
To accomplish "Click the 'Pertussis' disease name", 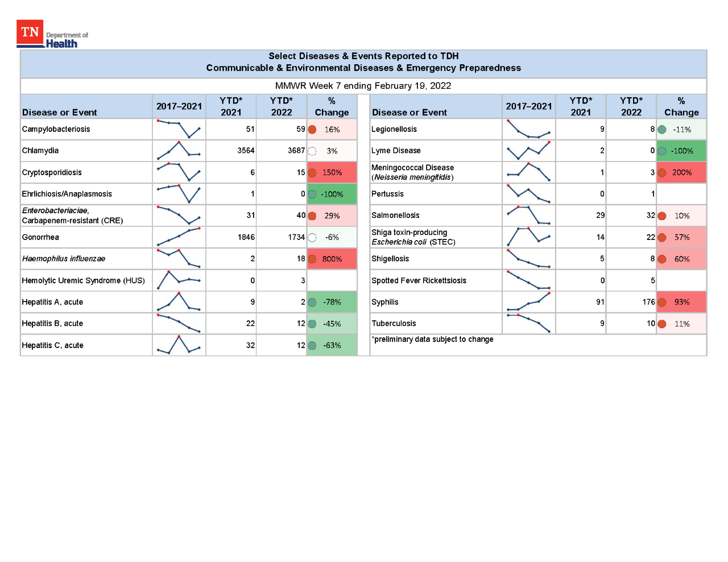I will coord(387,194).
